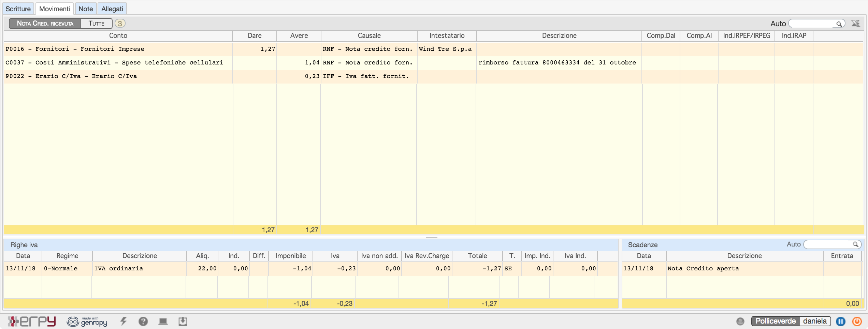868x329 pixels.
Task: Click the record count badge showing 3
Action: click(120, 24)
